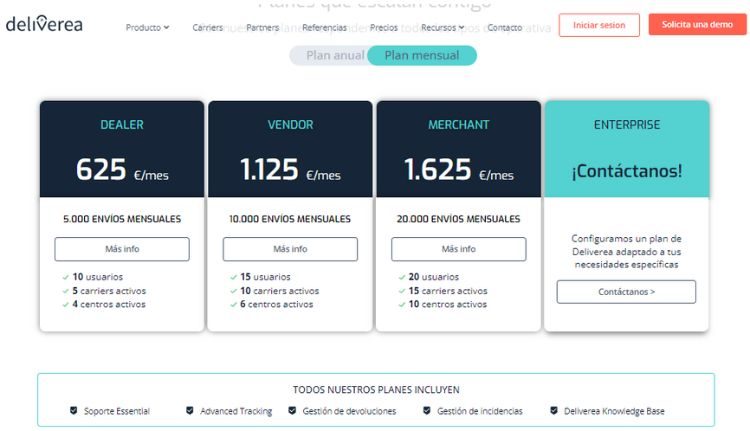The height and width of the screenshot is (431, 750).
Task: Click TODOS NUESTROS PLANES INCLUYEN heading
Action: point(376,390)
